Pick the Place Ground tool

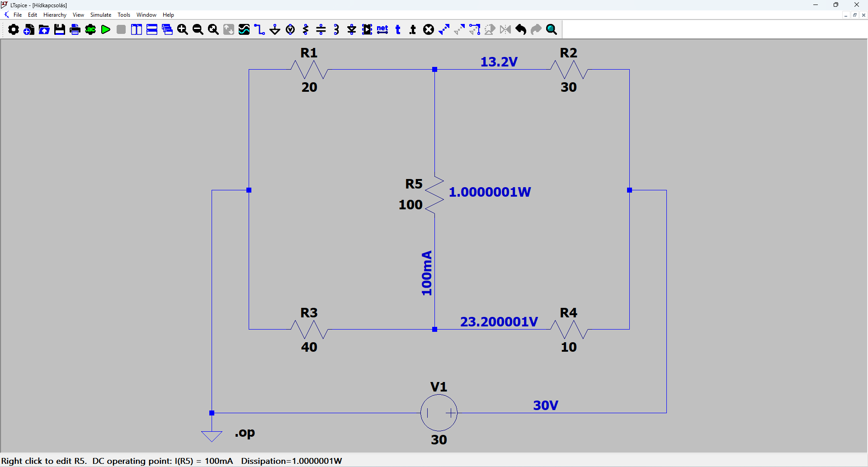275,30
